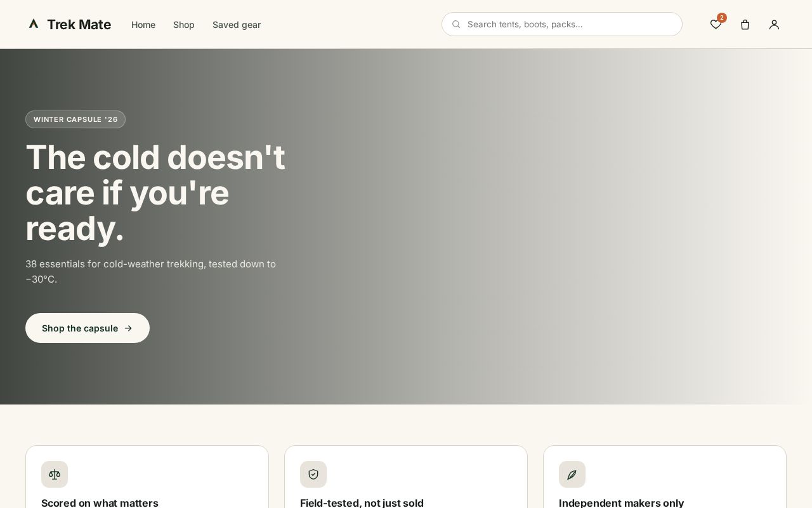Click the search magnifier icon

point(456,24)
